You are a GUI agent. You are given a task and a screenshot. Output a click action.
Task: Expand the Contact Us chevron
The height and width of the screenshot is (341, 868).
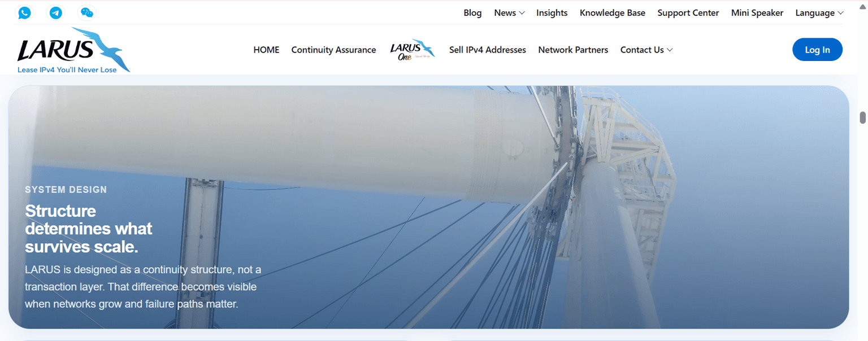click(x=670, y=50)
